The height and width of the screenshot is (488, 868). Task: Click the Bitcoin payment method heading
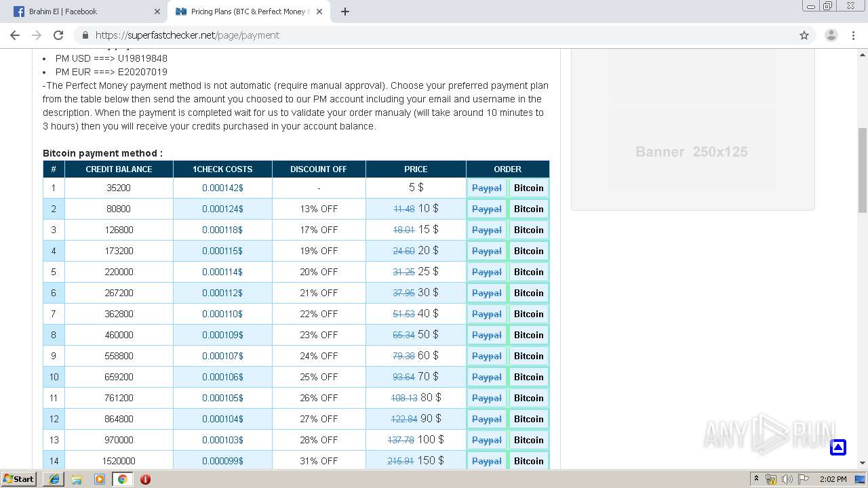point(102,153)
